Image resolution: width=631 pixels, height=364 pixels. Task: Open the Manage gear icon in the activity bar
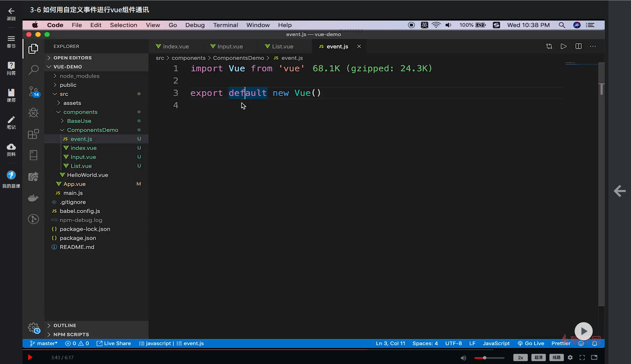click(33, 327)
